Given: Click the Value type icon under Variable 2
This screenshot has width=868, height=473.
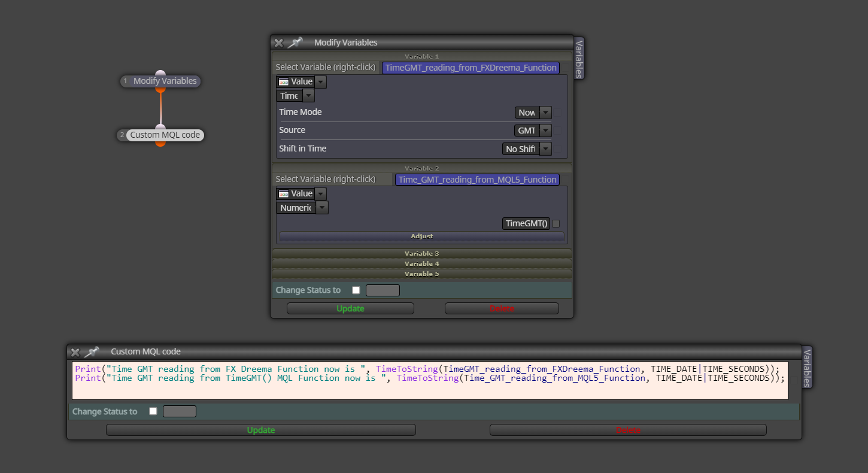Looking at the screenshot, I should (284, 193).
